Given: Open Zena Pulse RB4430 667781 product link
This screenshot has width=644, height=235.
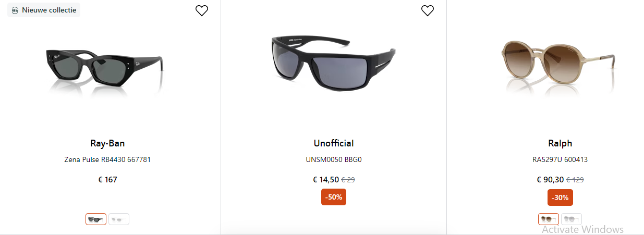Looking at the screenshot, I should tap(107, 159).
